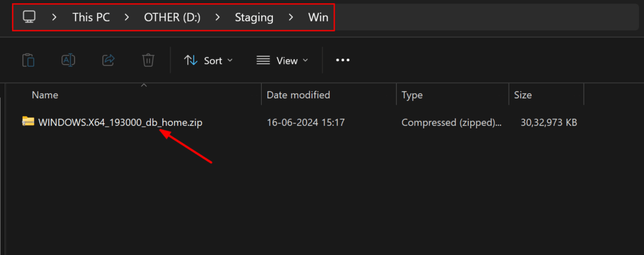The image size is (644, 255).
Task: Expand chevron after Staging breadcrumb
Action: 291,17
